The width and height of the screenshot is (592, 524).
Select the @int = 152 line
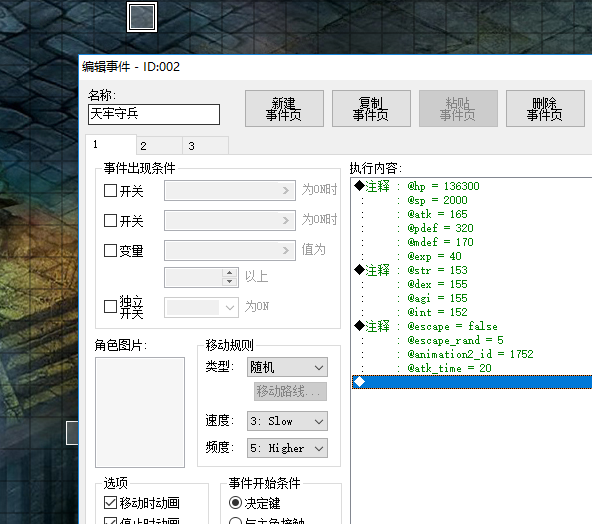(472, 312)
